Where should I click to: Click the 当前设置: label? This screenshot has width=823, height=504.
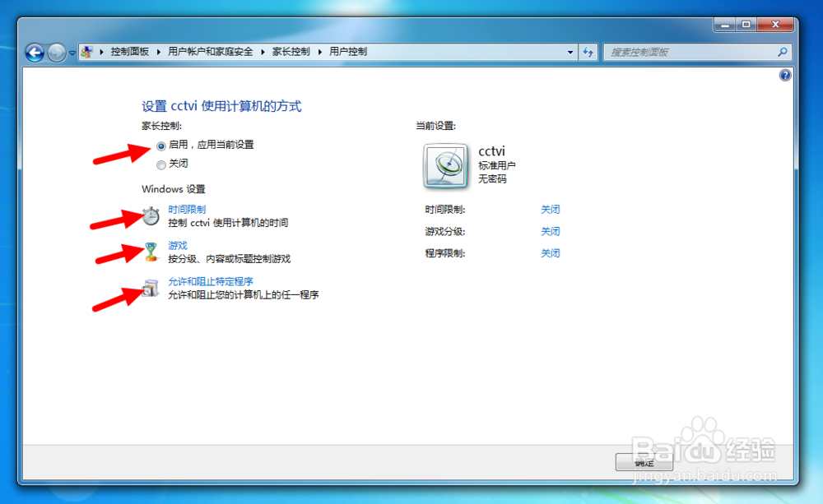pyautogui.click(x=435, y=126)
